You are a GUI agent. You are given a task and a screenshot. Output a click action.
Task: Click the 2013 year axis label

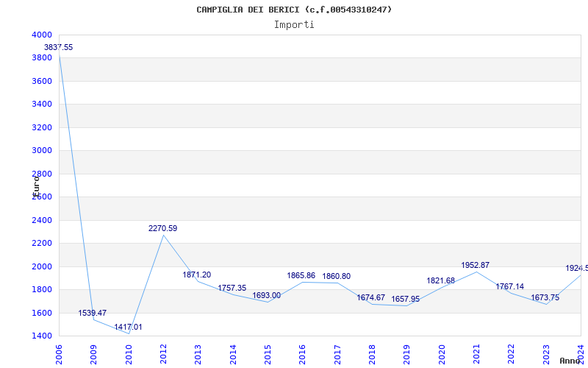coord(198,355)
